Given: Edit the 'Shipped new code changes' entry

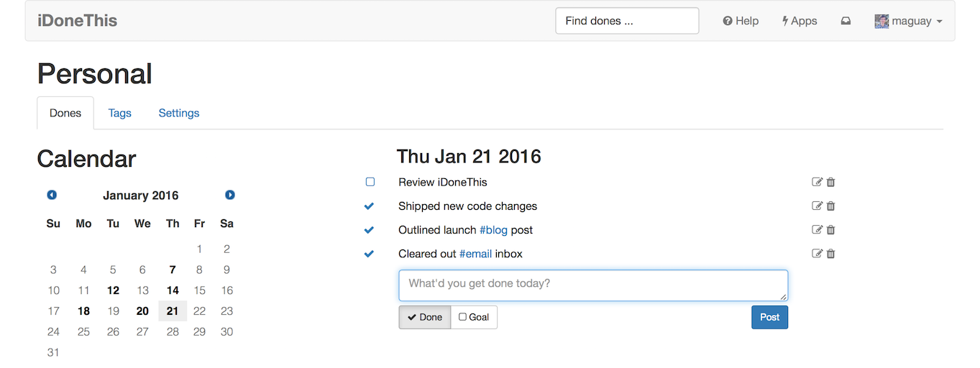Looking at the screenshot, I should (x=817, y=206).
